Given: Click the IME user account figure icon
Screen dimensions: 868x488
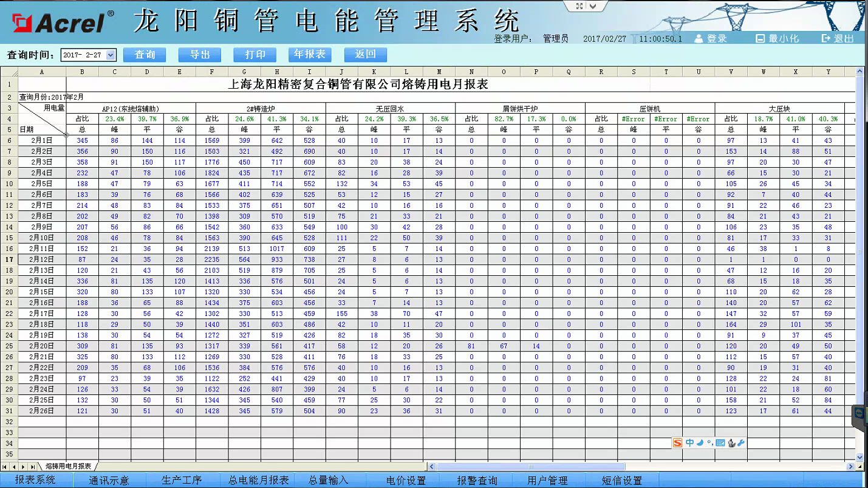Looking at the screenshot, I should click(731, 443).
